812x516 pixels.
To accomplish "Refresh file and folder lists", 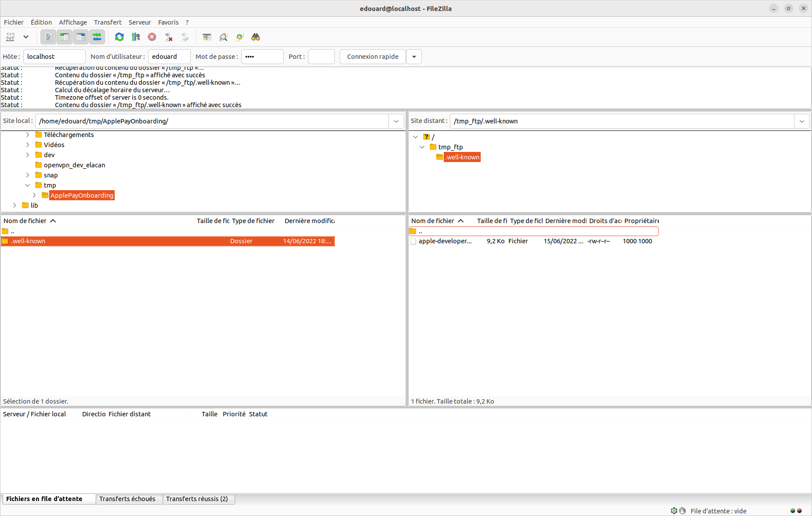I will point(119,37).
